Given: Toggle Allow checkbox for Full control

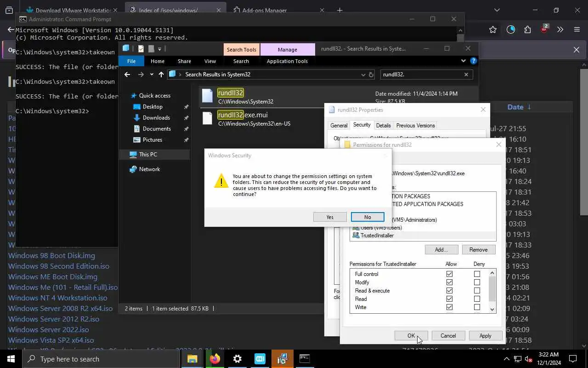Looking at the screenshot, I should tap(449, 274).
